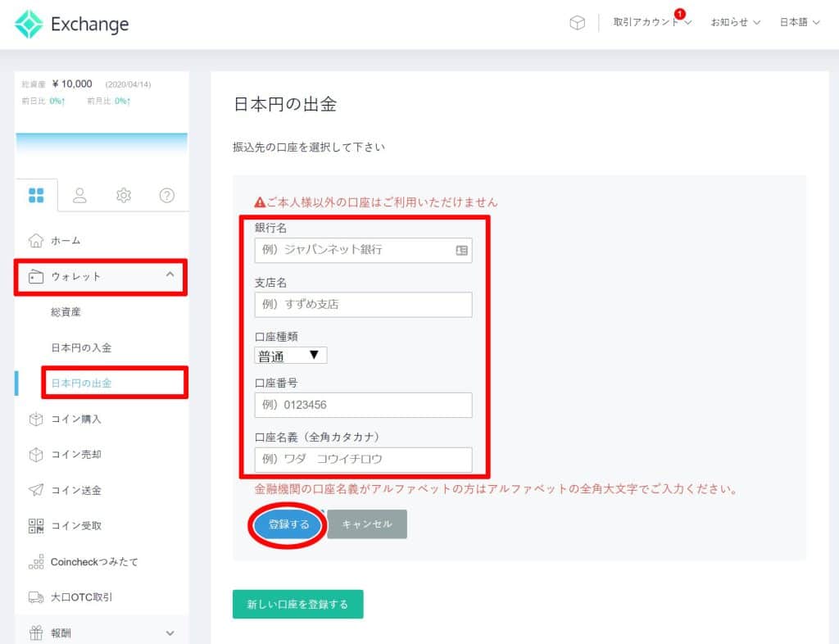Click 新しい口座を登録する button
This screenshot has width=839, height=644.
click(298, 605)
